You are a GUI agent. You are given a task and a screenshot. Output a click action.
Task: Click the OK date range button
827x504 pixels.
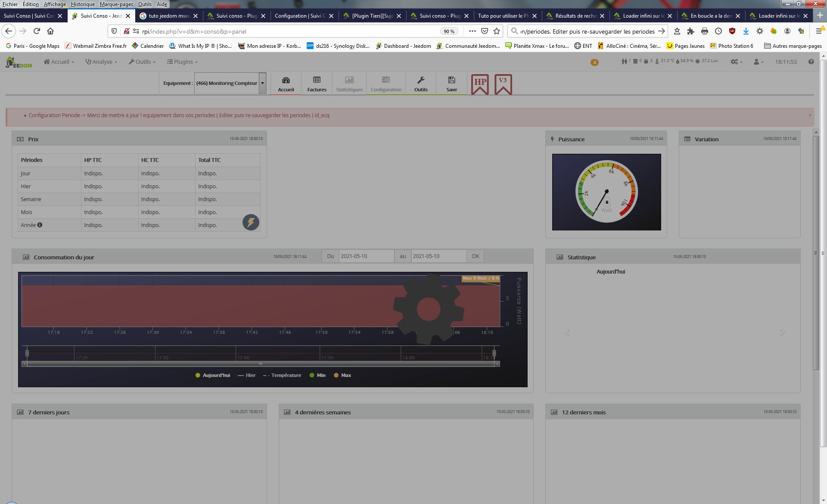click(475, 256)
